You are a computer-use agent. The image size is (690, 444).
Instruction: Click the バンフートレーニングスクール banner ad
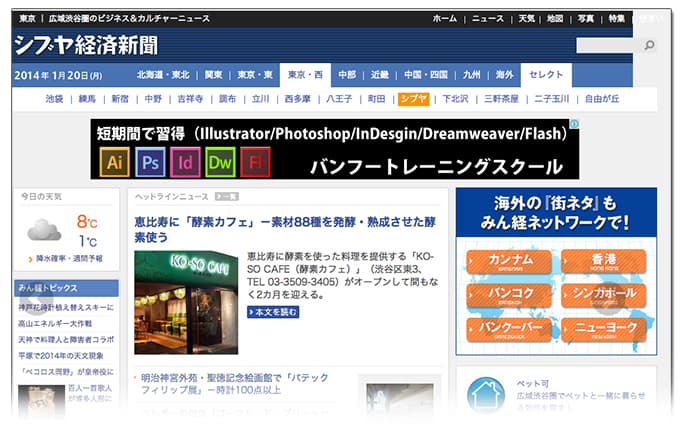click(334, 149)
